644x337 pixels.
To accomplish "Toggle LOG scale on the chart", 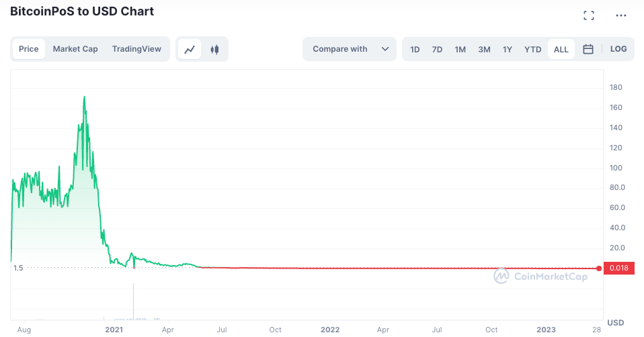I will [x=618, y=49].
